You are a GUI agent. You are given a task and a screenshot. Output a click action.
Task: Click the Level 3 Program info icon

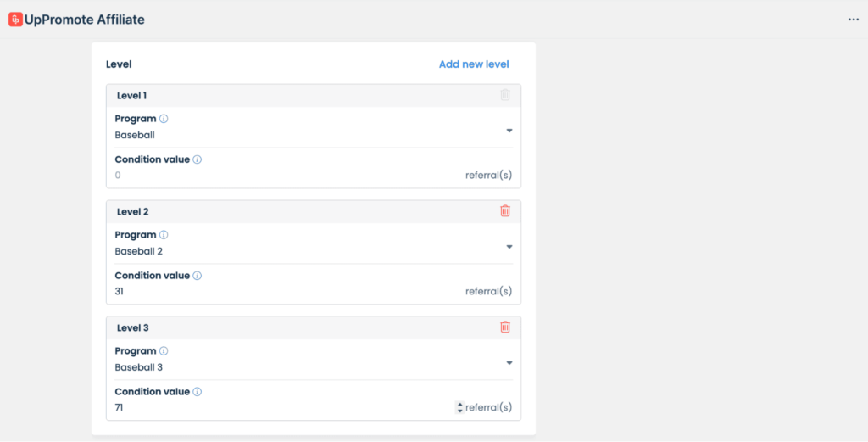click(164, 351)
